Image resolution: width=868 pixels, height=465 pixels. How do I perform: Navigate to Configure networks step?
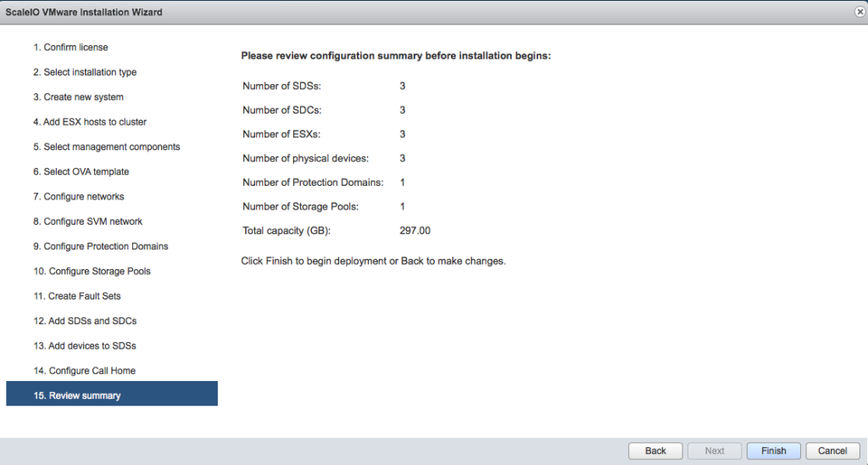tap(79, 197)
